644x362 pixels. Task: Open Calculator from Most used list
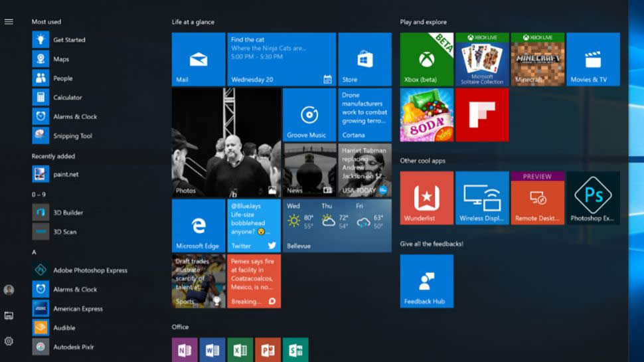pyautogui.click(x=68, y=98)
